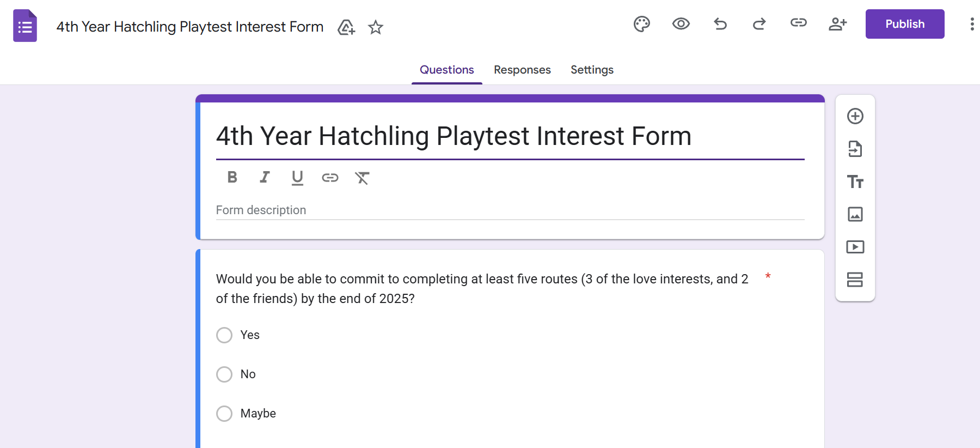
Task: Copy responder link icon
Action: coord(799,23)
